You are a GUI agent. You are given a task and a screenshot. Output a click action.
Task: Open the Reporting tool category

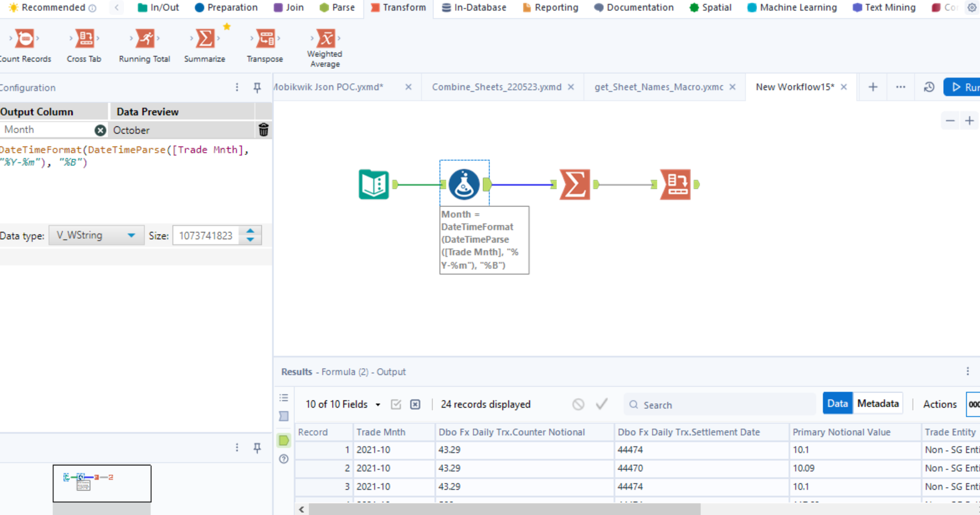coord(550,8)
